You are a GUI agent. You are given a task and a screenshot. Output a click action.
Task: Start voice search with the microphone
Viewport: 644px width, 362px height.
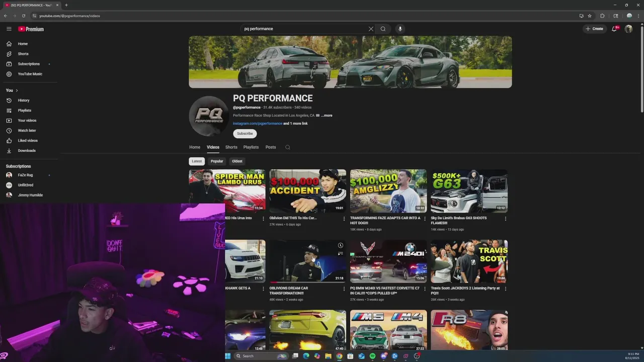[400, 29]
